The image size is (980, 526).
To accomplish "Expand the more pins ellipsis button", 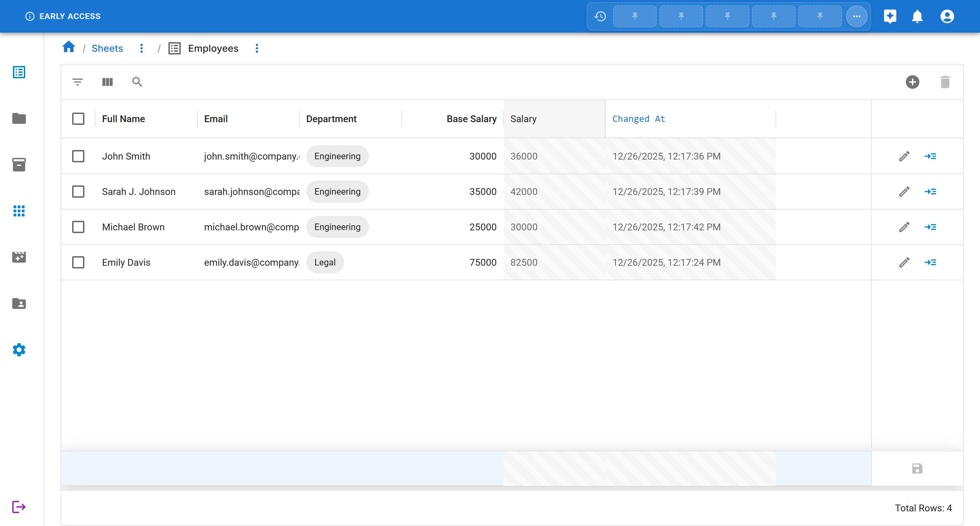I will coord(856,16).
